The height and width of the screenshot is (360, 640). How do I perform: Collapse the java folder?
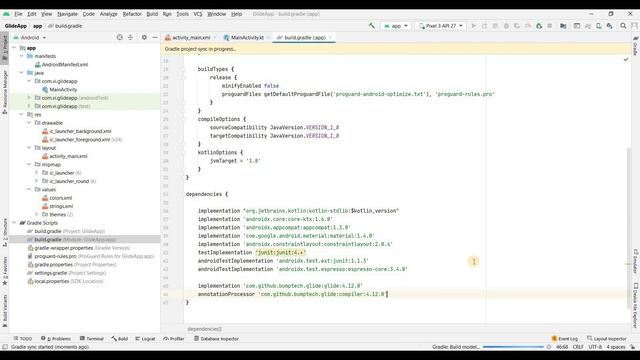click(22, 73)
